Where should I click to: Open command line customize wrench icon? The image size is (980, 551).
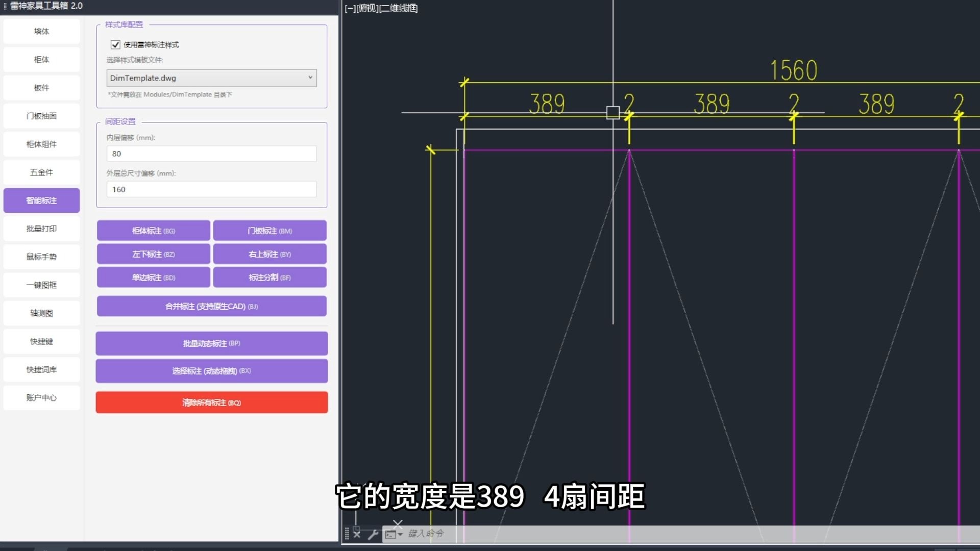point(373,534)
